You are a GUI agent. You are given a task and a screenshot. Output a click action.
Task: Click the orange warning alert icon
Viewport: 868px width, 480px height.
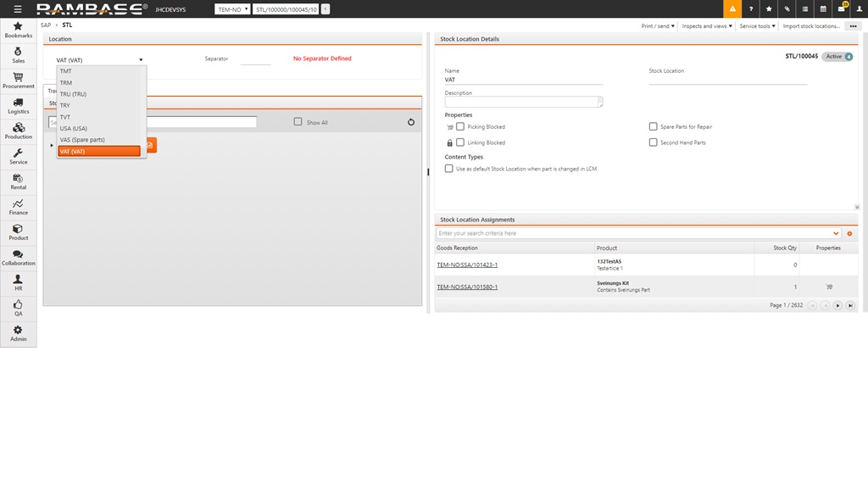point(732,8)
